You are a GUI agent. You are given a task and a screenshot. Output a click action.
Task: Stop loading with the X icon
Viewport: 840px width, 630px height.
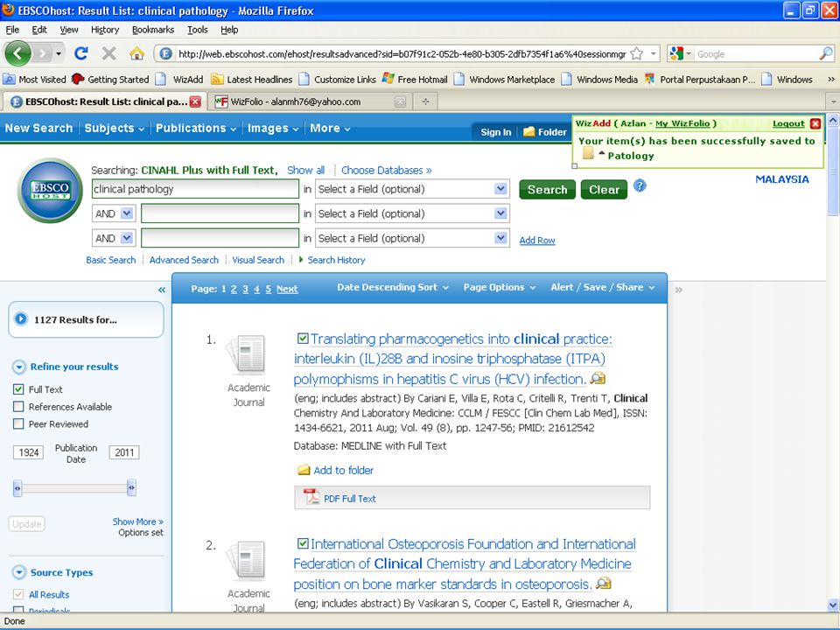click(x=108, y=53)
